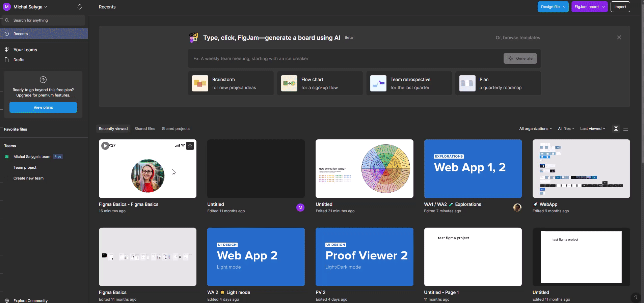Click the Brainstorm template icon
Screen dimensions: 644x303
click(200, 83)
